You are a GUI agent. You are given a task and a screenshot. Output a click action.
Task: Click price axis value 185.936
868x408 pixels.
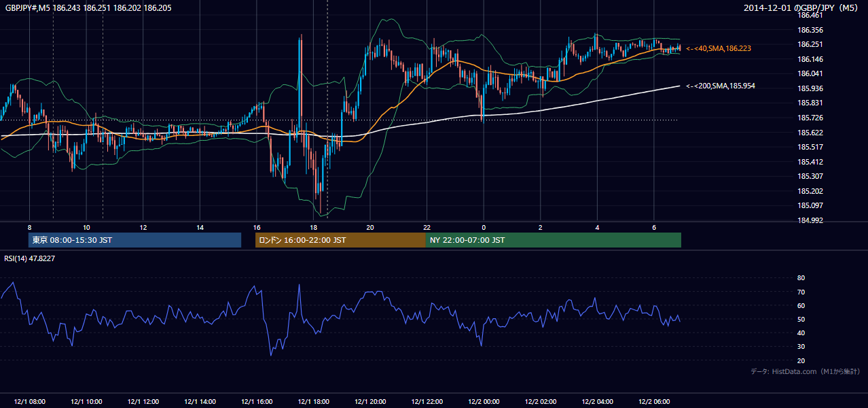click(811, 88)
